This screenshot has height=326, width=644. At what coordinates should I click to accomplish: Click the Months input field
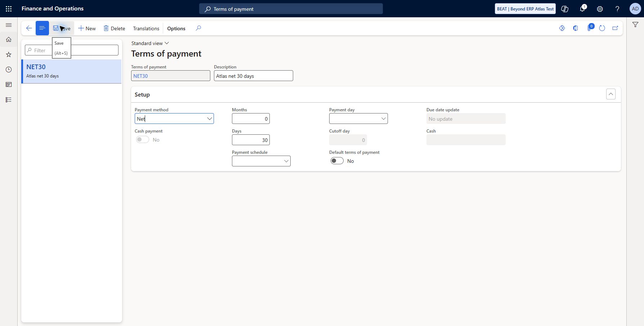[x=251, y=119]
